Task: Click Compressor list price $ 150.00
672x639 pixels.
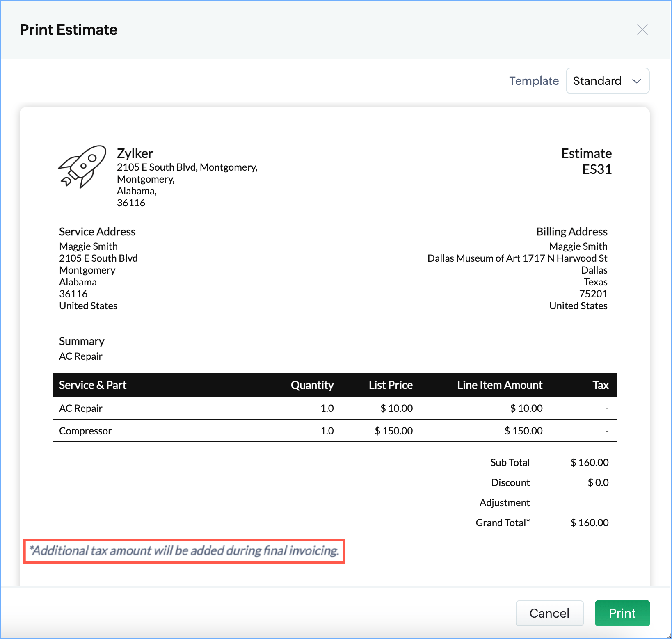Action: click(394, 431)
